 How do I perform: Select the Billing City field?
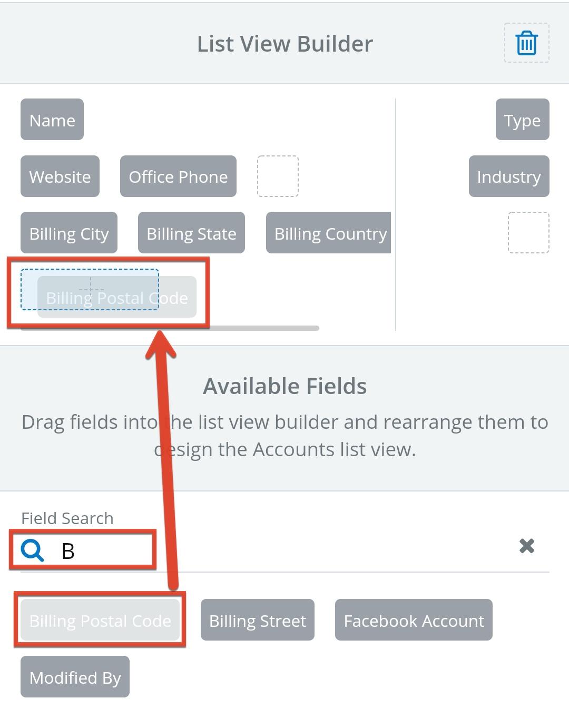pos(68,233)
